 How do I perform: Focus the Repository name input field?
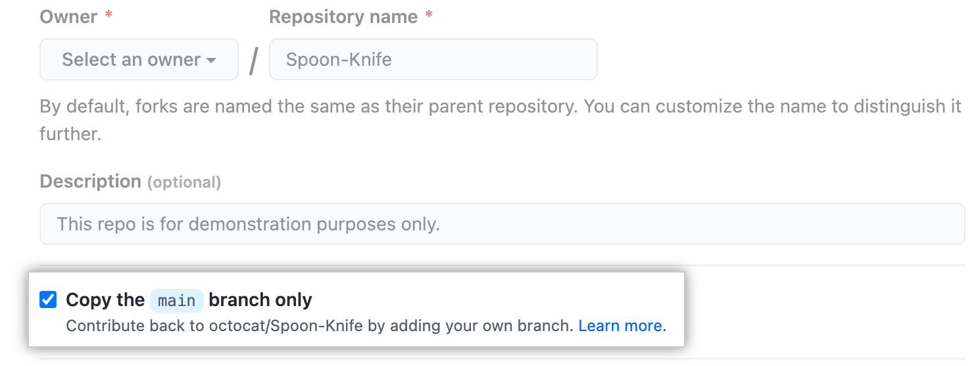coord(433,59)
